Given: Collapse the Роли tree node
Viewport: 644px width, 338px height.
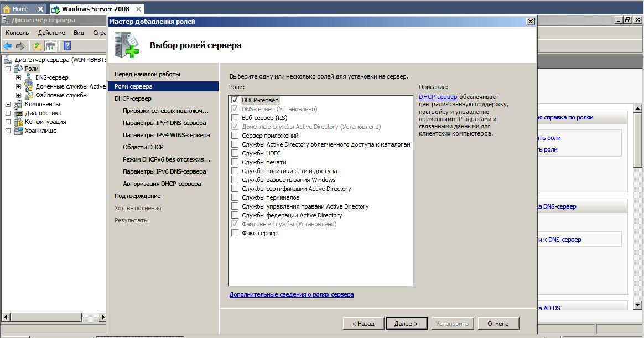Looking at the screenshot, I should (x=8, y=69).
